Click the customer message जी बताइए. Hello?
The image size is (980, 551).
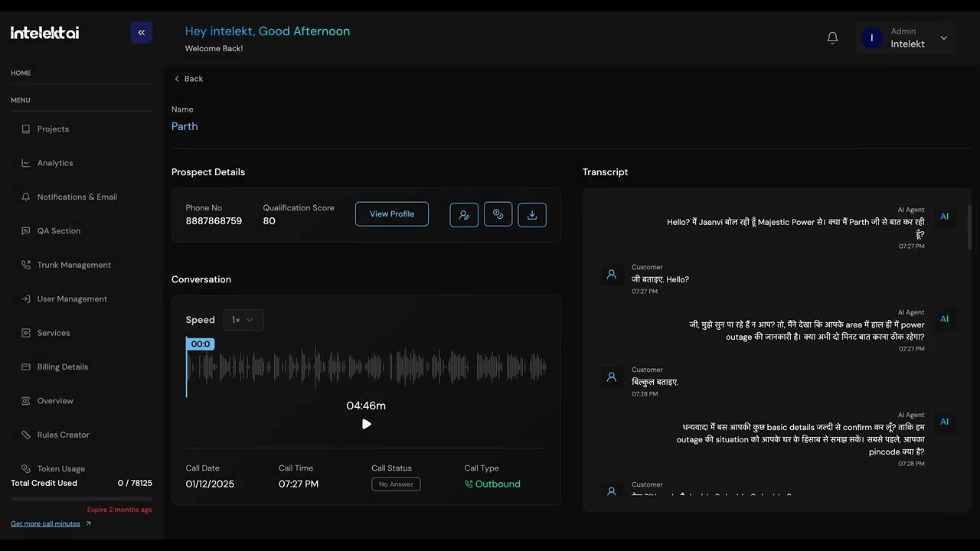(660, 279)
